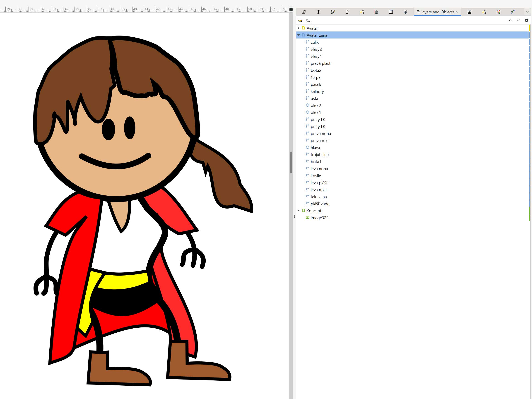532x399 pixels.
Task: Open the Text and Font dialog tab
Action: (318, 12)
